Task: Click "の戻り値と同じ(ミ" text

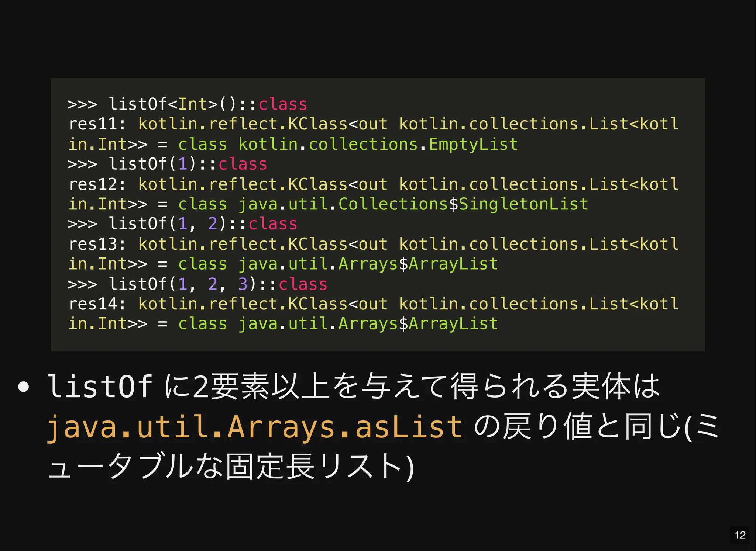Action: 597,427
